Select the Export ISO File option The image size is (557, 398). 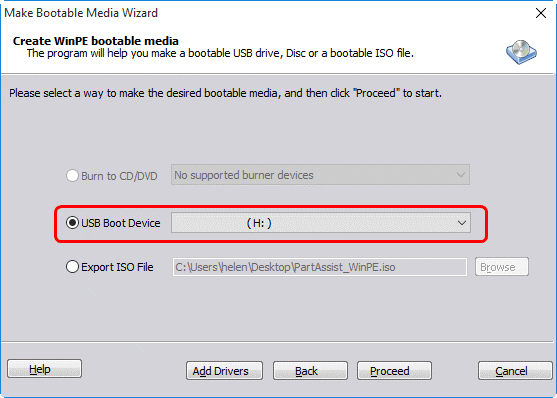72,267
